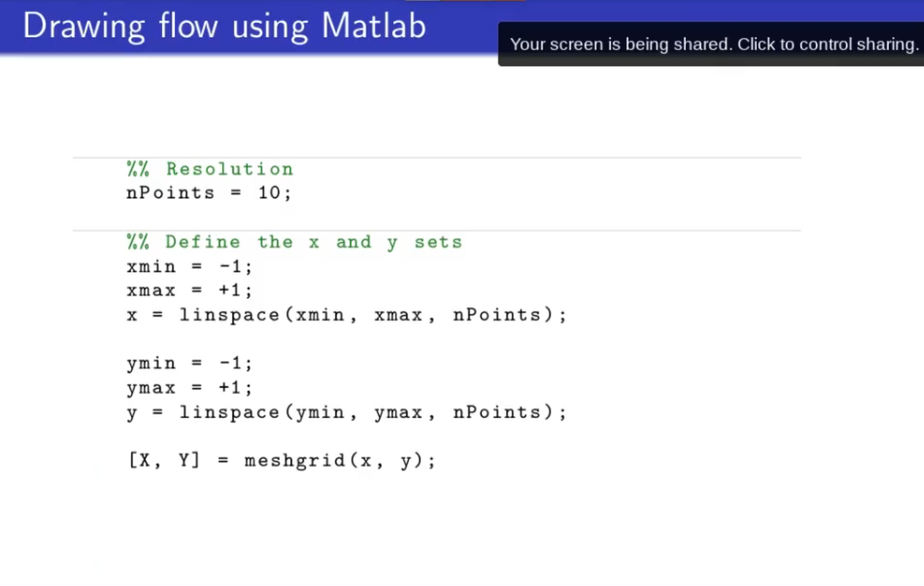Click 'nPoints' in the y linspace call
924x586 pixels.
(x=497, y=412)
